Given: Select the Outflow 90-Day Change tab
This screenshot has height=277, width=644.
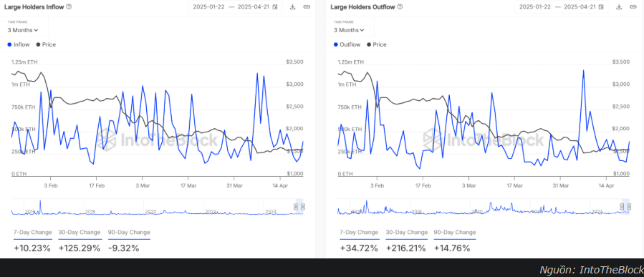Looking at the screenshot, I should click(455, 233).
